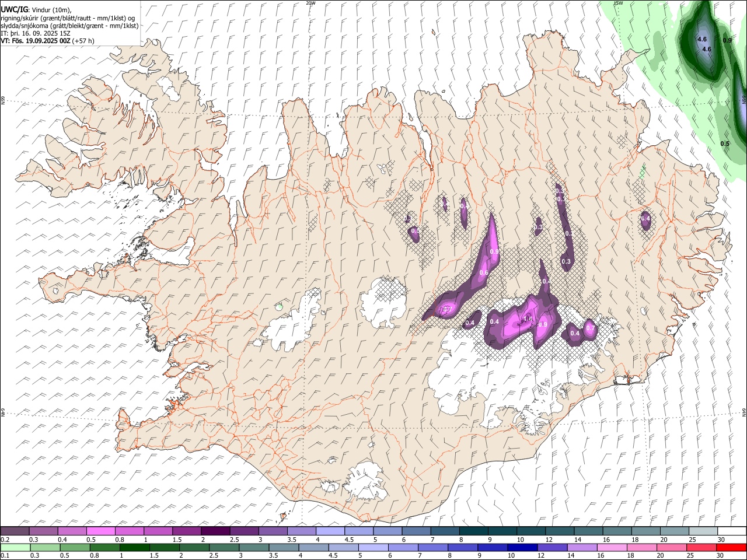This screenshot has height=560, width=747.
Task: Pick the dark mauve 0.2 swatch in the upper scale
Action: [15, 531]
